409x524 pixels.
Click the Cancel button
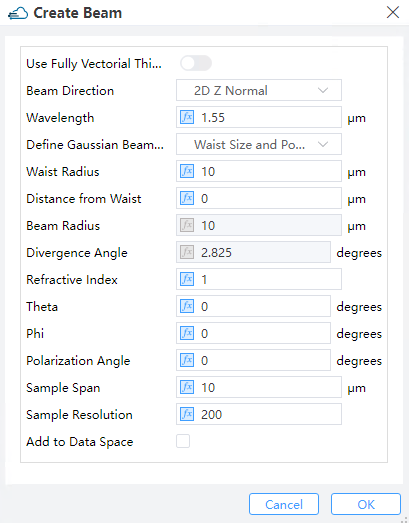[284, 504]
